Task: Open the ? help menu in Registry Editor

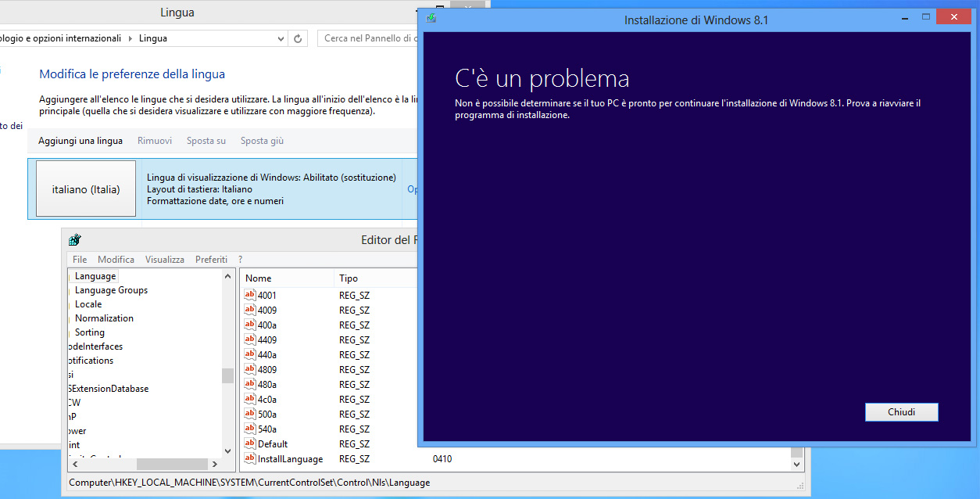Action: (240, 259)
